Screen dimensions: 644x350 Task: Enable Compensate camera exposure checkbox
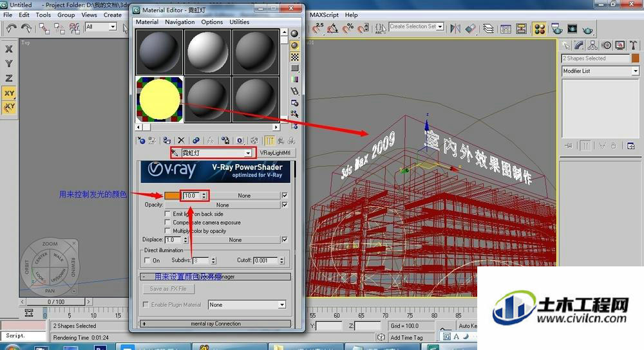click(167, 223)
